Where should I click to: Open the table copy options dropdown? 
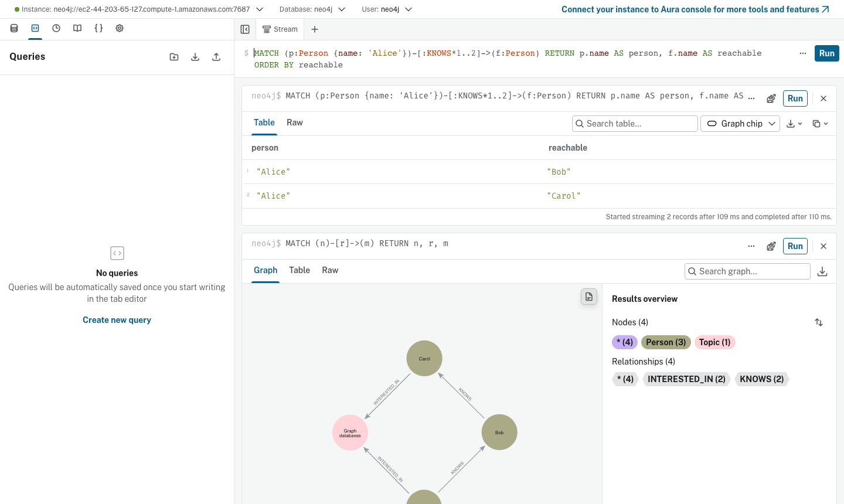820,124
